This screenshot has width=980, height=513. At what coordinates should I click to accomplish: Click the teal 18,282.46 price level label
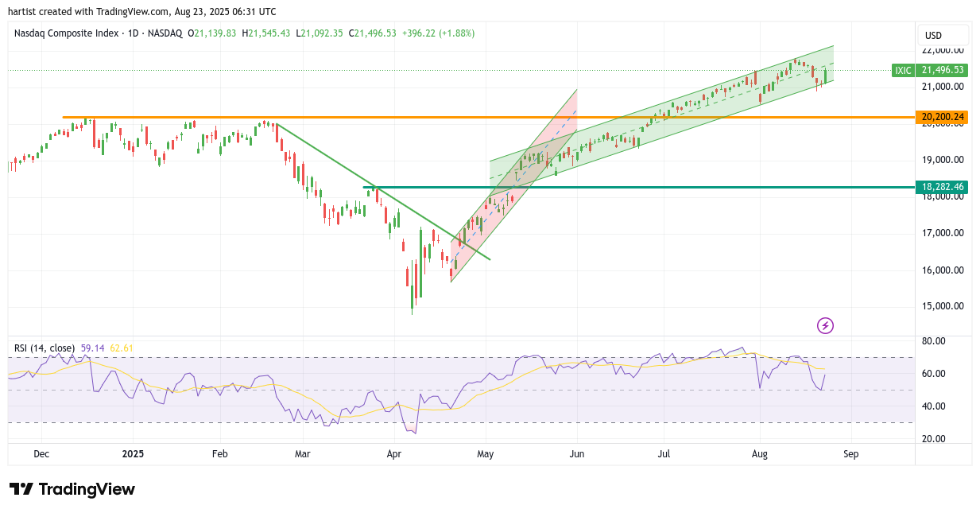pyautogui.click(x=943, y=187)
